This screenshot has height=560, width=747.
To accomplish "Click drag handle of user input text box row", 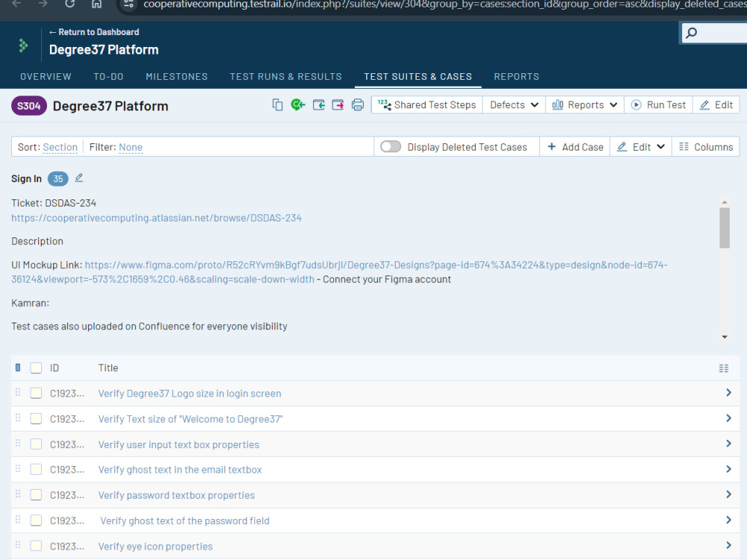I will coord(18,444).
